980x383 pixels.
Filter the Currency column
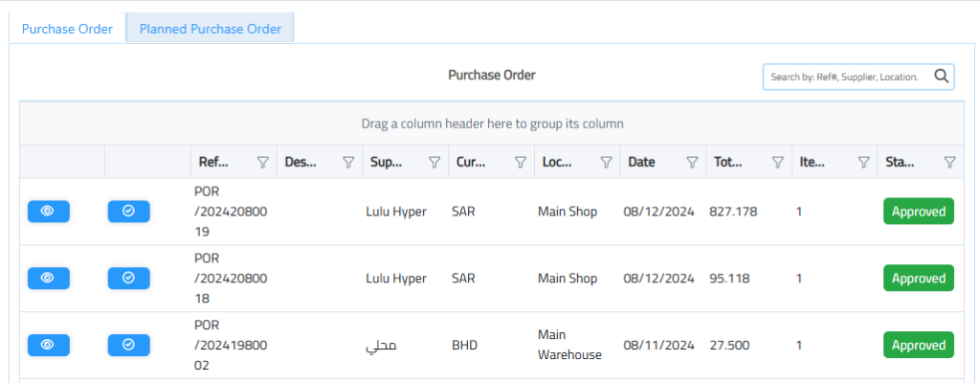[520, 163]
